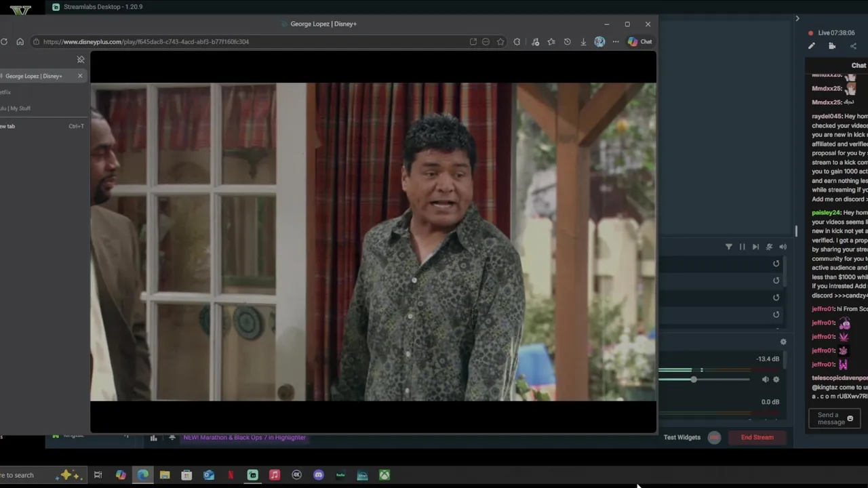
Task: Open stats bar-chart icon in Streamlabs footer
Action: coord(153,438)
